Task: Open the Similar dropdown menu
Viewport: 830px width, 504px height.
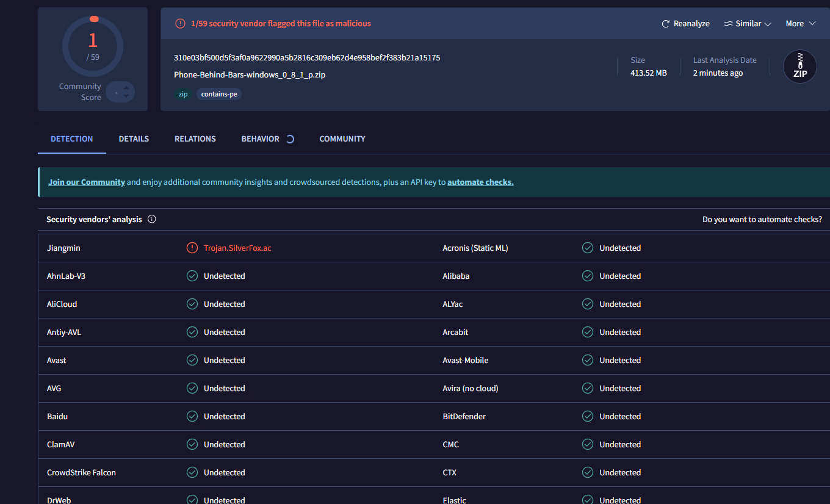Action: click(748, 24)
